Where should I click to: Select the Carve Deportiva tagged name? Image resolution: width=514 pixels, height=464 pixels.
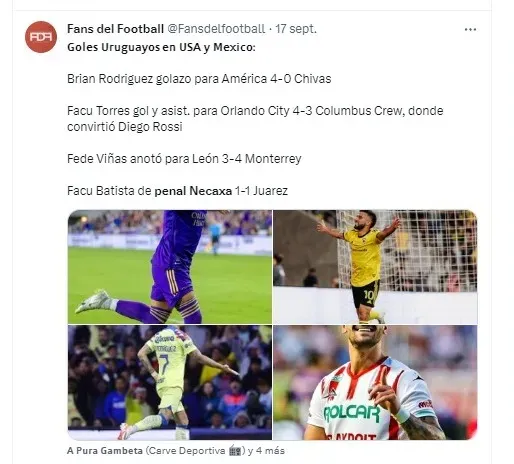tap(186, 451)
